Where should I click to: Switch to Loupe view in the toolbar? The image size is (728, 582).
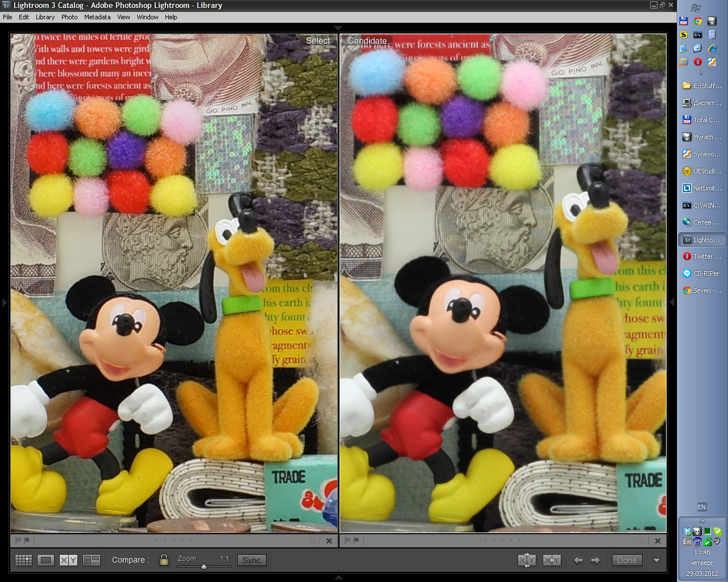point(46,560)
